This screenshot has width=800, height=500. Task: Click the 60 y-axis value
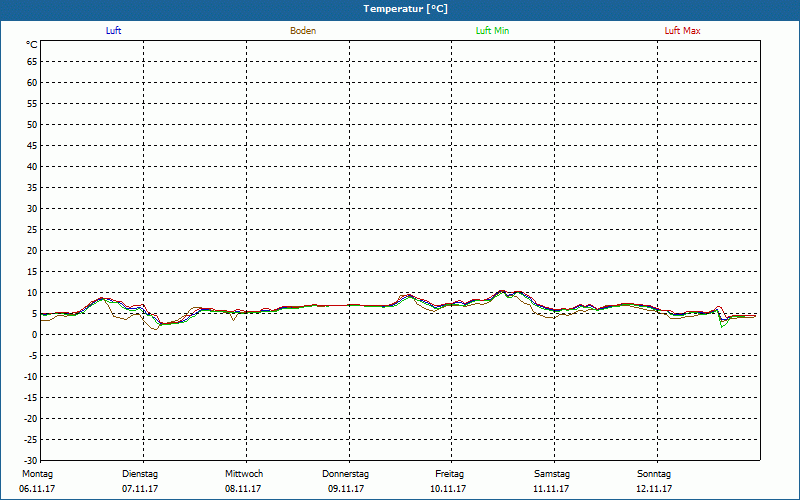[32, 83]
